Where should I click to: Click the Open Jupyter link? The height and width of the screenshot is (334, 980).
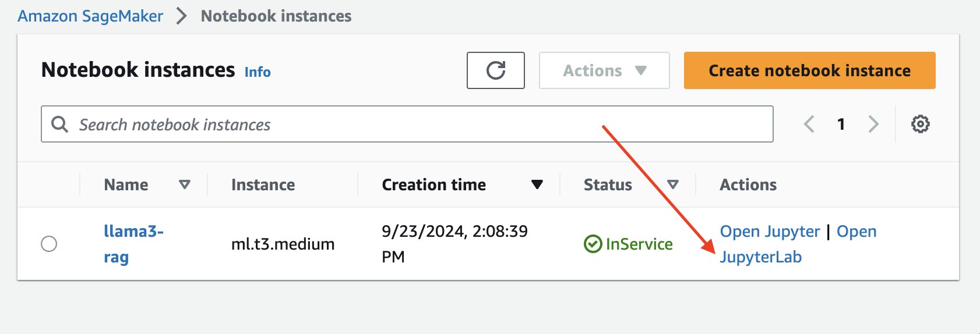click(770, 231)
